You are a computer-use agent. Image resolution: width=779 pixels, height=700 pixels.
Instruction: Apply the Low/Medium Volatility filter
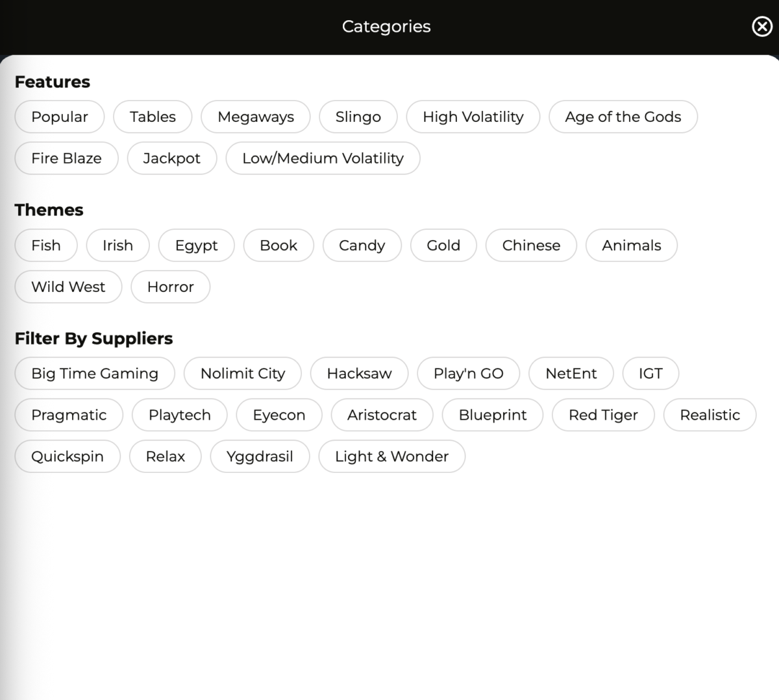pos(323,158)
